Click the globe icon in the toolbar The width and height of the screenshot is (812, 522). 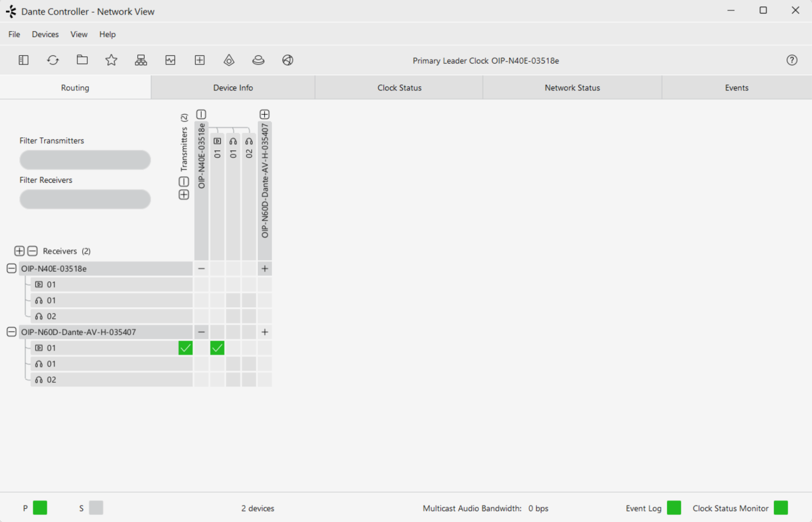[x=288, y=60]
